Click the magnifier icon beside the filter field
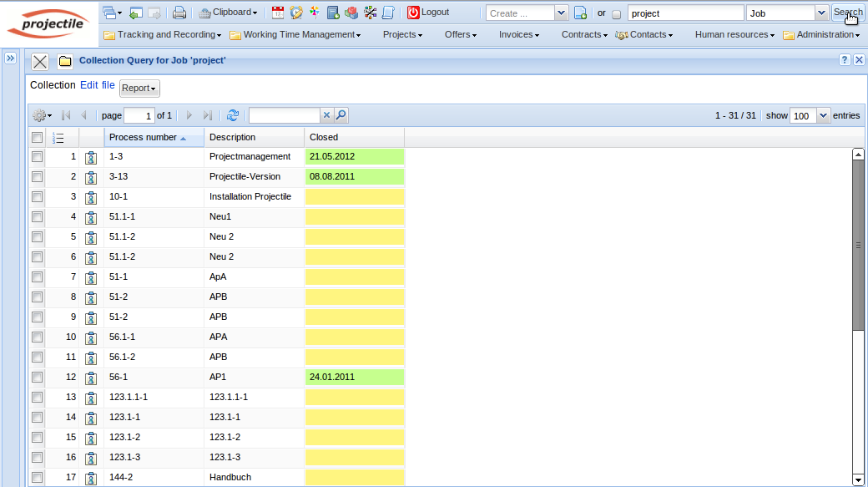Image resolution: width=868 pixels, height=487 pixels. [341, 115]
